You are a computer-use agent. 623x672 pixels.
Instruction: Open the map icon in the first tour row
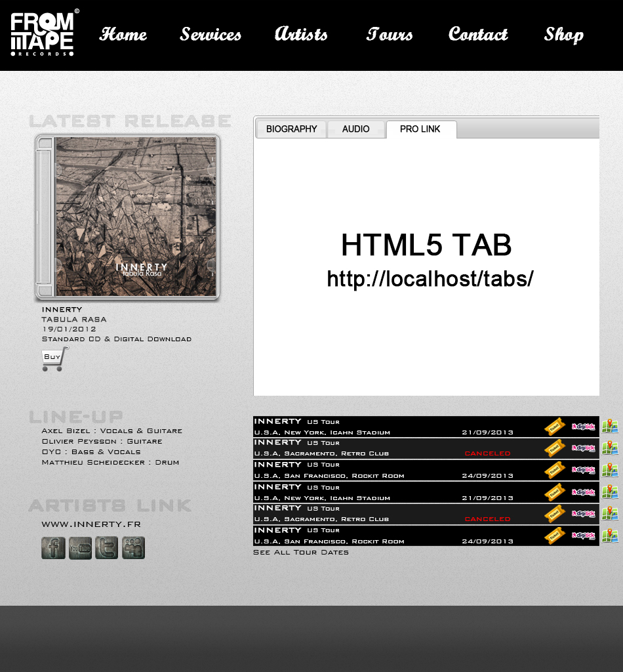tap(610, 427)
